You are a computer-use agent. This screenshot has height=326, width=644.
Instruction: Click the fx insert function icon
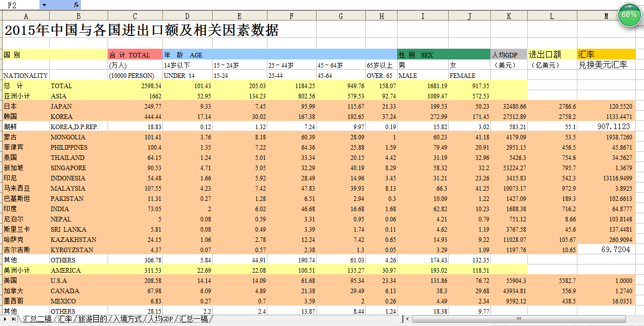(76, 5)
